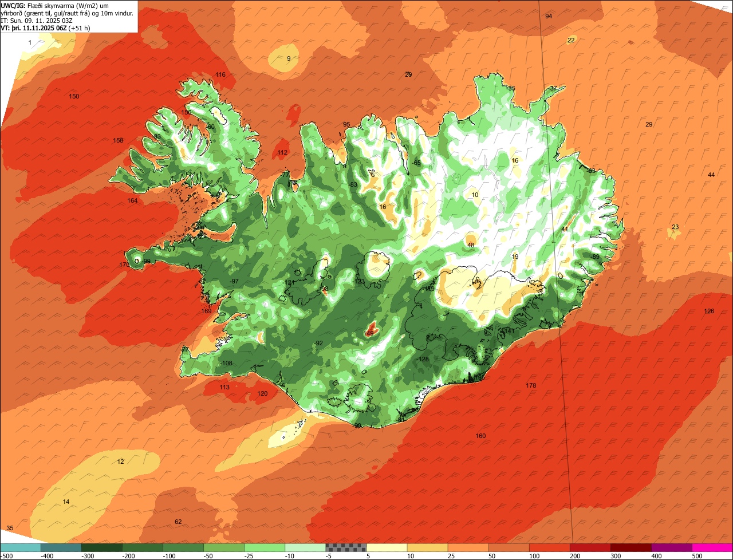Click the map value 62 near the bottom
733x560 pixels.
point(178,522)
